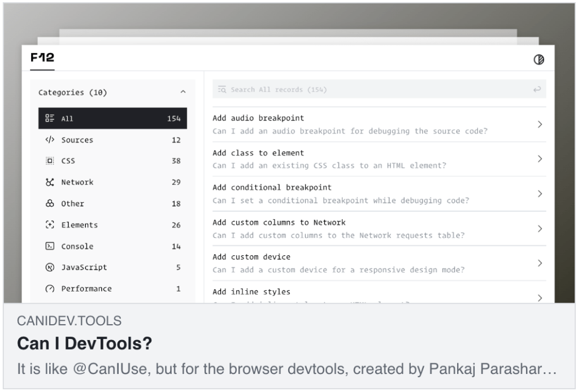Open the Can I DevTools? link title
Viewport: 578px width, 392px height.
click(85, 343)
